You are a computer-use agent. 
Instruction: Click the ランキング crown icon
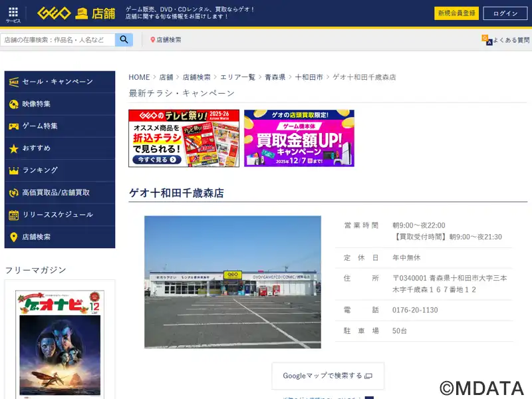[x=13, y=170]
